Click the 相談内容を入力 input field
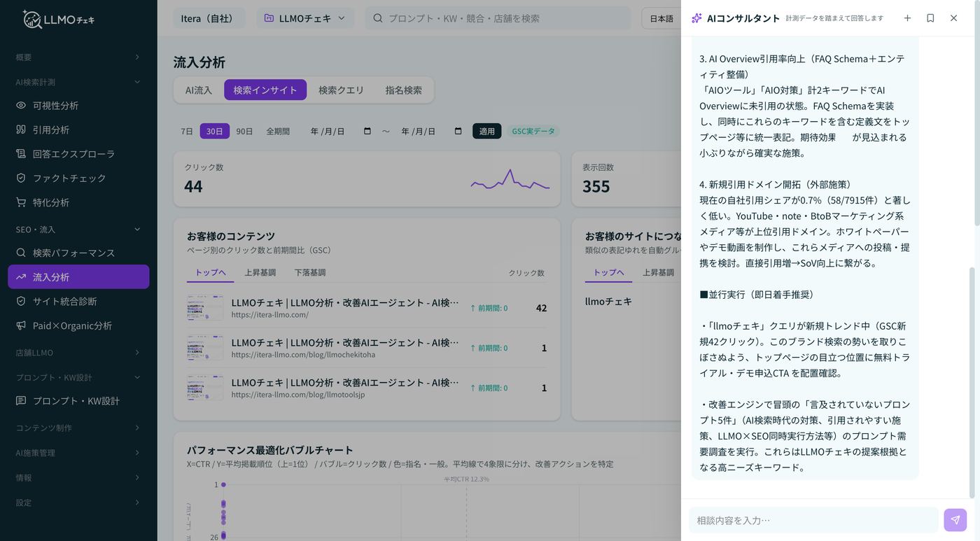 pyautogui.click(x=813, y=520)
